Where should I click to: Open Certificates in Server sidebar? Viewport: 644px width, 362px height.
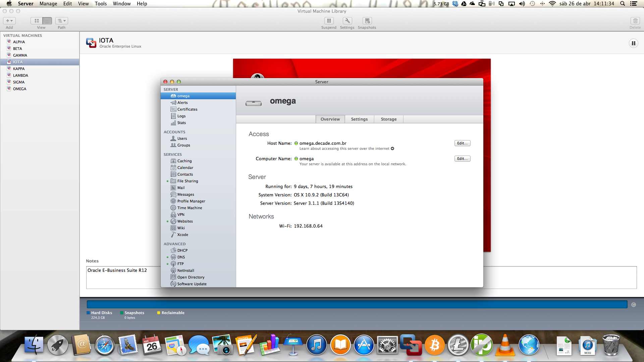click(198, 109)
